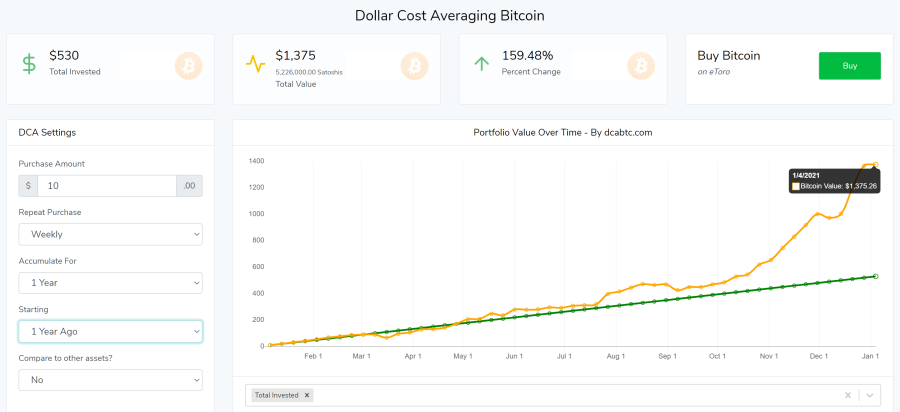
Task: Click the Buy Bitcoin on eToro text
Action: point(729,63)
